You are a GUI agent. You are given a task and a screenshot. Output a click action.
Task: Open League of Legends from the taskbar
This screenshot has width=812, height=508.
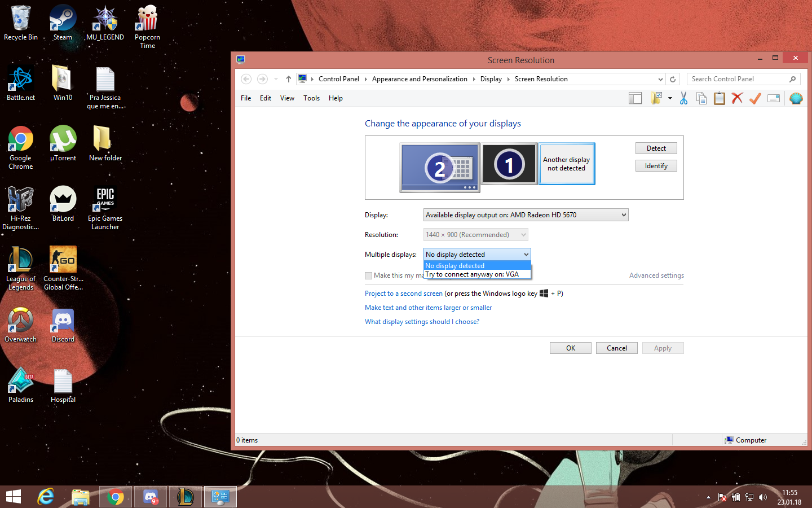(186, 497)
